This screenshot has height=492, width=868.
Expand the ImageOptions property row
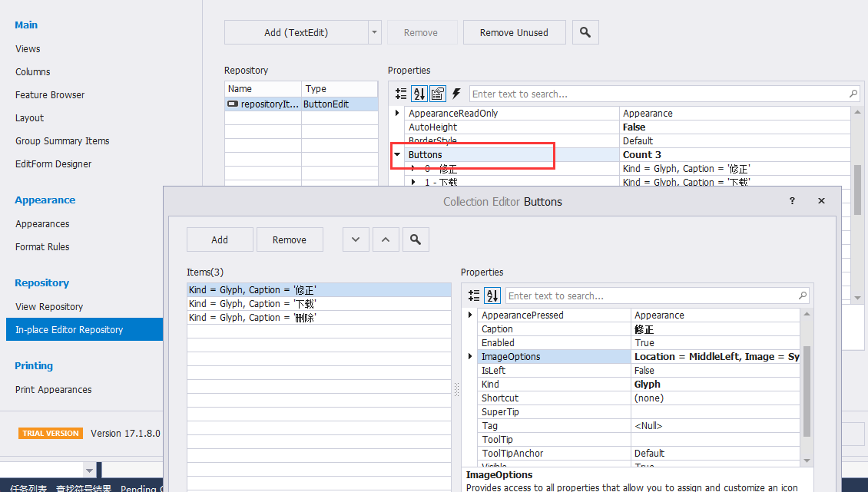[470, 357]
